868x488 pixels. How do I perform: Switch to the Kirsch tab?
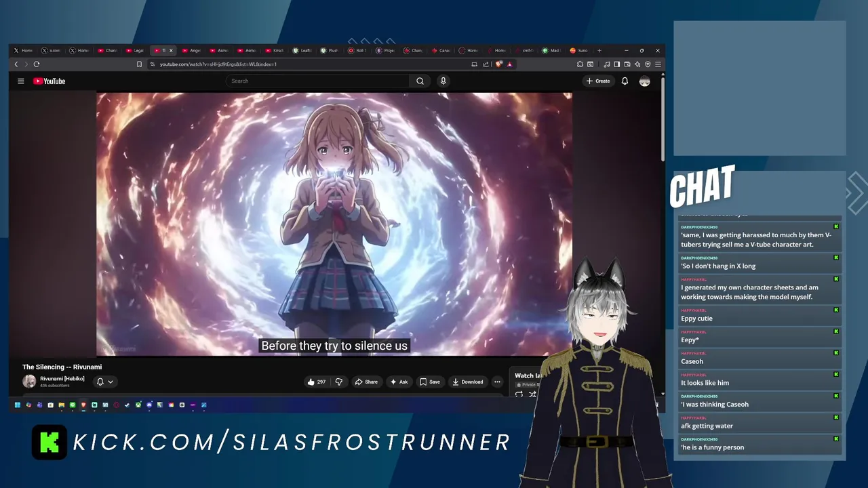[x=275, y=50]
